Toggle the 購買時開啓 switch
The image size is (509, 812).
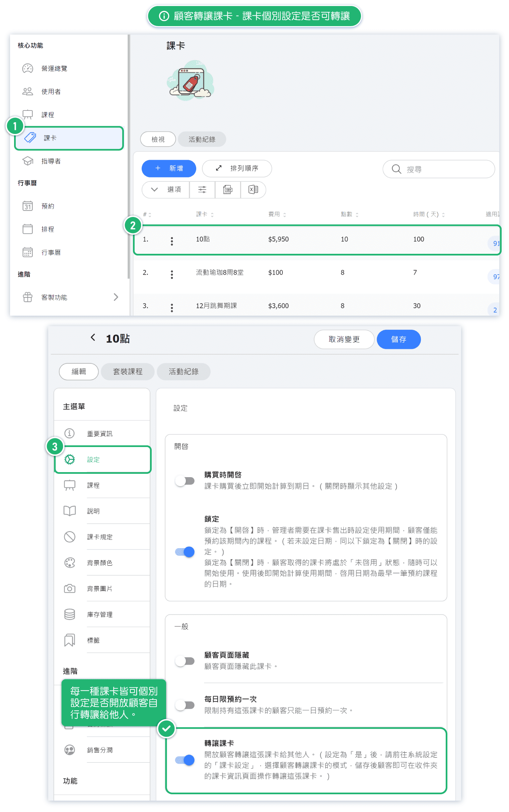[185, 481]
